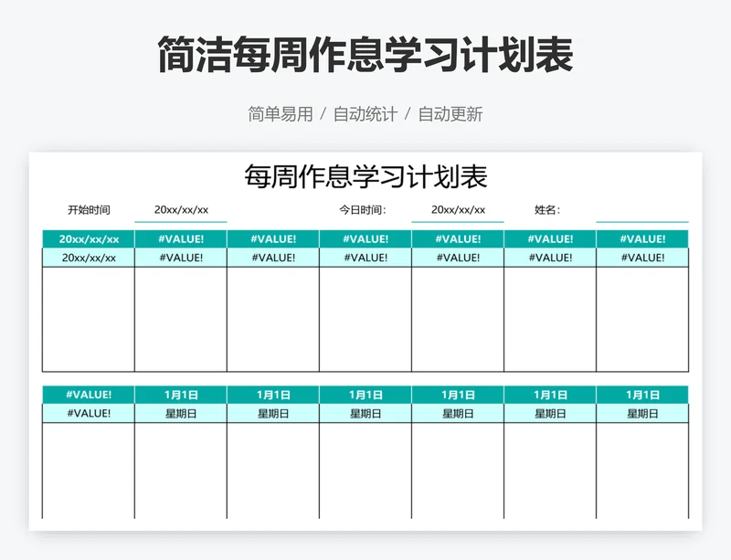Click the light-blue #VALUE! cell left of 星期日 cells
Screen dimensions: 731x560
coord(89,413)
